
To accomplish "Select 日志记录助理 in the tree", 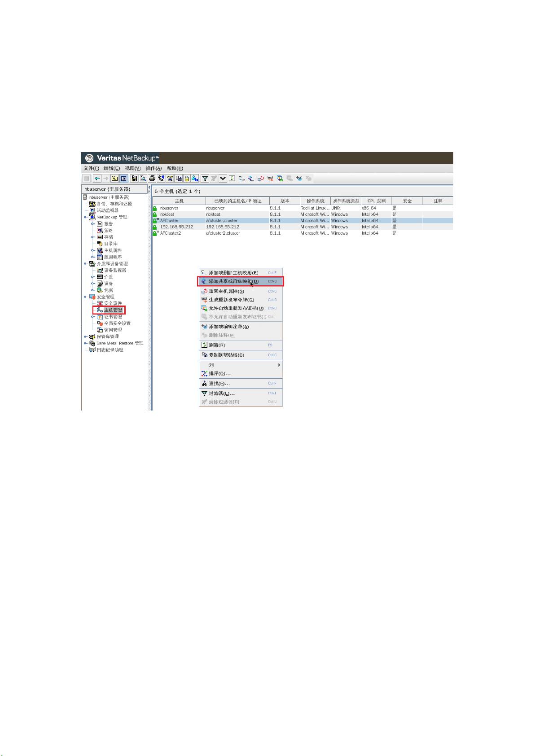I will [x=110, y=350].
